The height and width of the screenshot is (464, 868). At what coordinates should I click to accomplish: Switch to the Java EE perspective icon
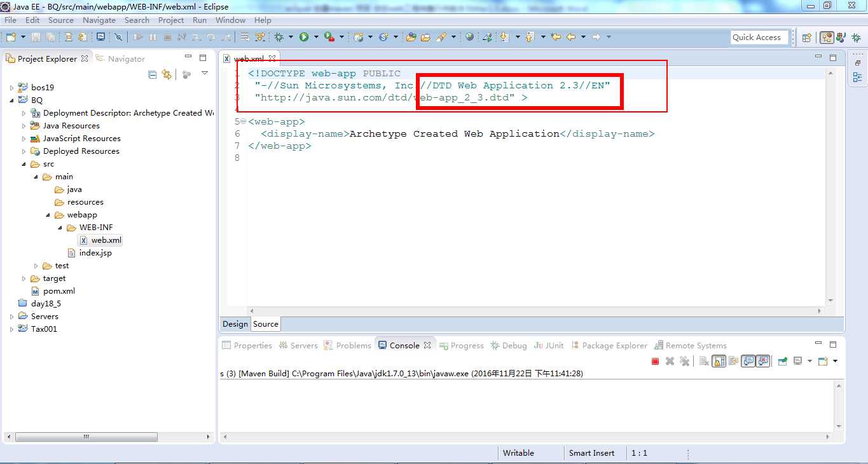coord(827,38)
